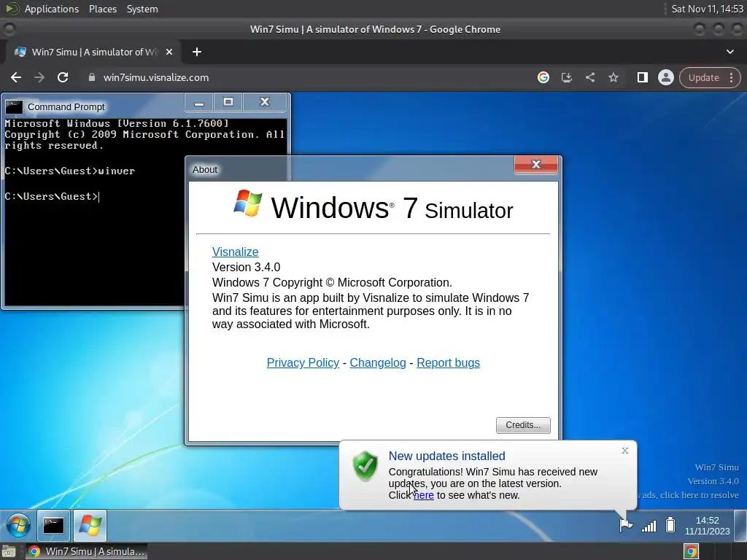
Task: Close the Command Prompt window
Action: coord(265,102)
